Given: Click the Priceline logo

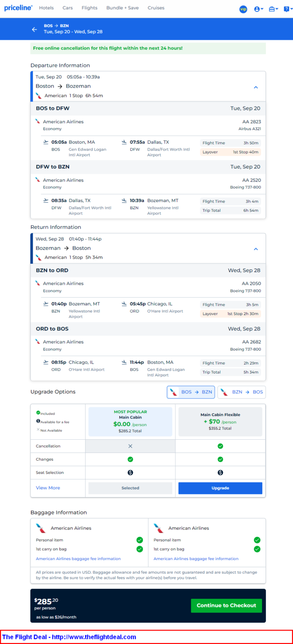Looking at the screenshot, I should pos(18,8).
